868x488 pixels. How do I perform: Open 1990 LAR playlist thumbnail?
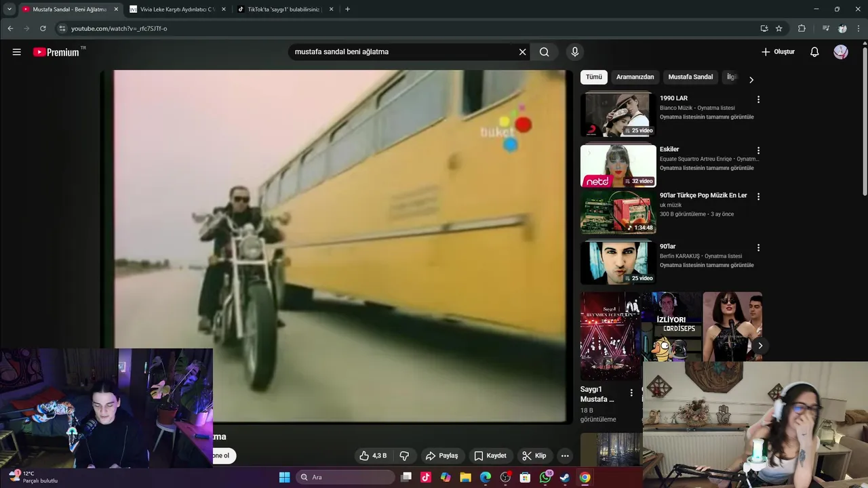[618, 115]
